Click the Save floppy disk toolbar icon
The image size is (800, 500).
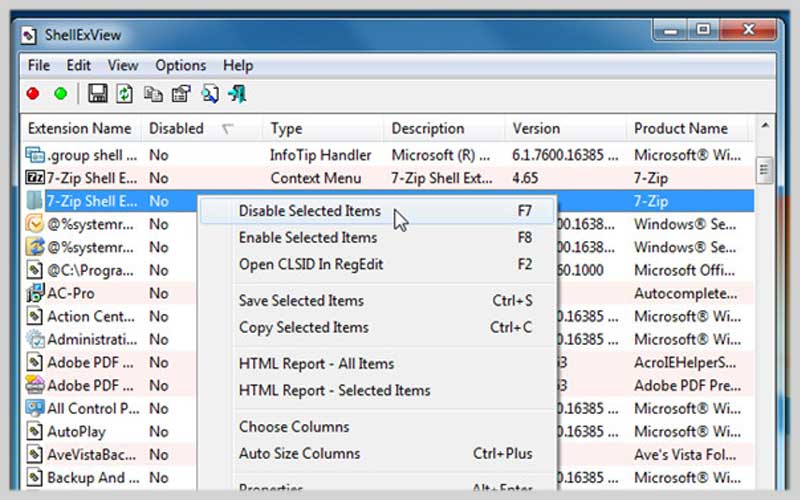(x=97, y=94)
